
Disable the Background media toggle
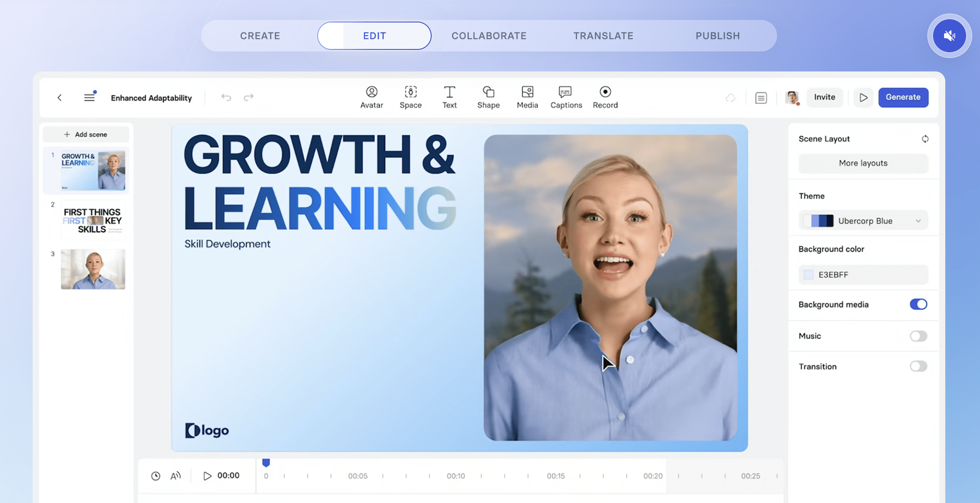tap(918, 304)
